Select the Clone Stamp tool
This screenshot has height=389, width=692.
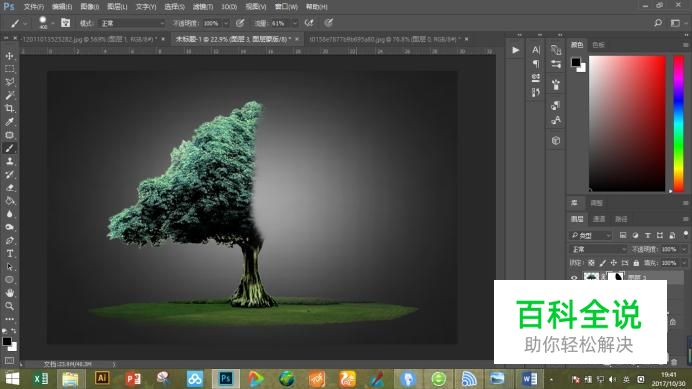[x=9, y=162]
